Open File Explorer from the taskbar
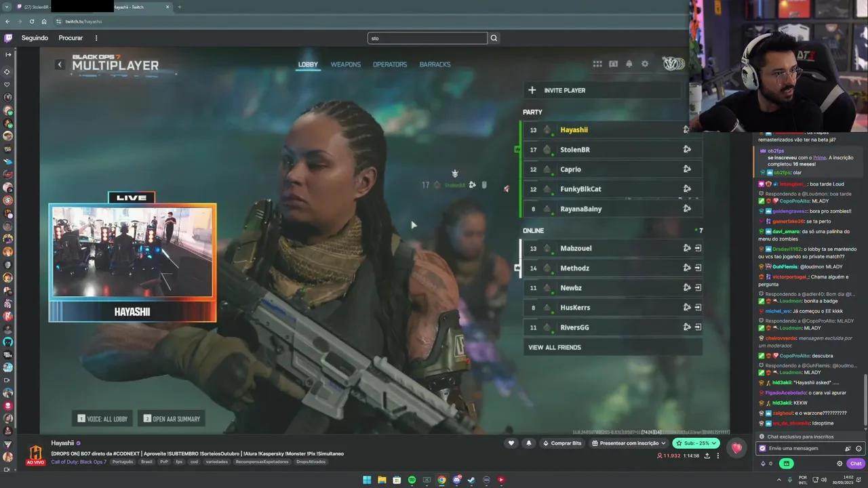The height and width of the screenshot is (488, 868). [x=382, y=480]
